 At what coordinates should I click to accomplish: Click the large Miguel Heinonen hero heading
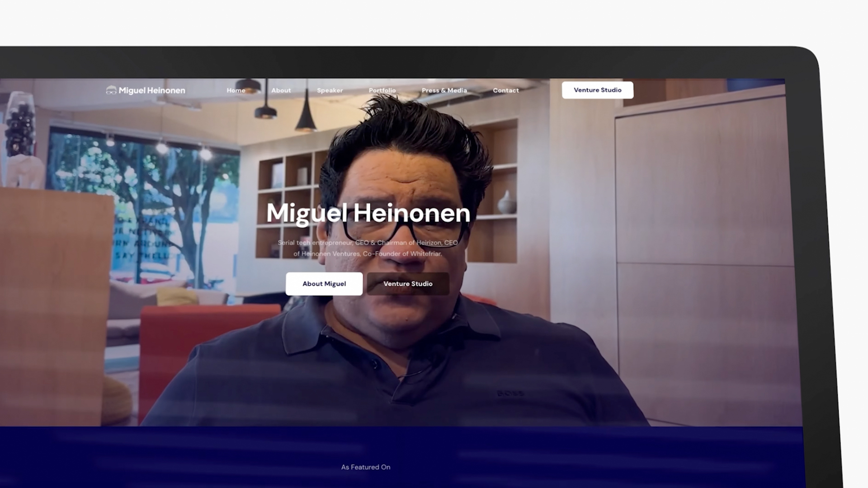pos(368,213)
